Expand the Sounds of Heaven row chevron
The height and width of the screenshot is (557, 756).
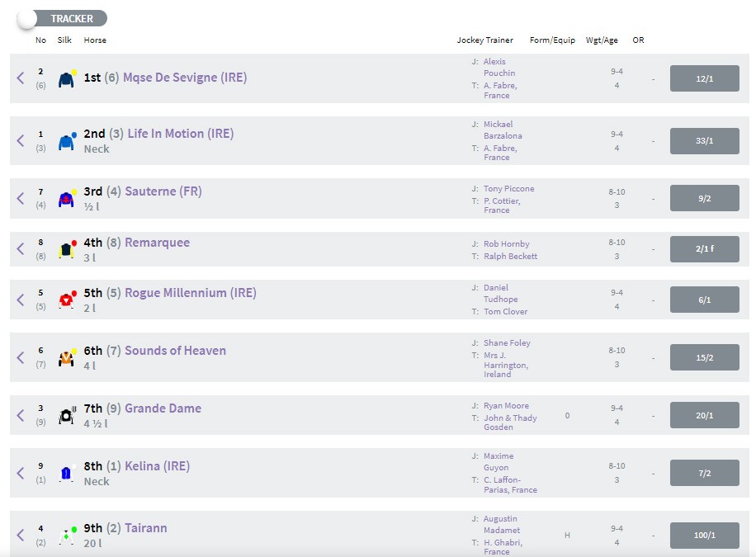coord(21,357)
